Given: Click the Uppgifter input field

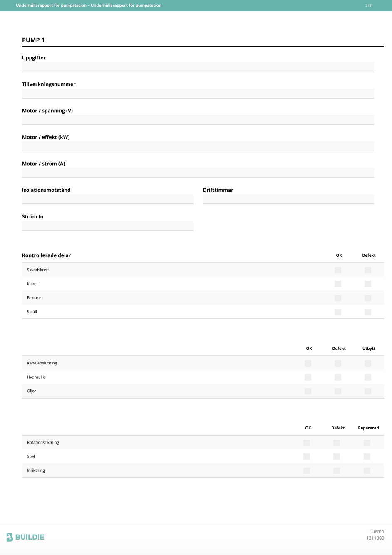Looking at the screenshot, I should [198, 67].
